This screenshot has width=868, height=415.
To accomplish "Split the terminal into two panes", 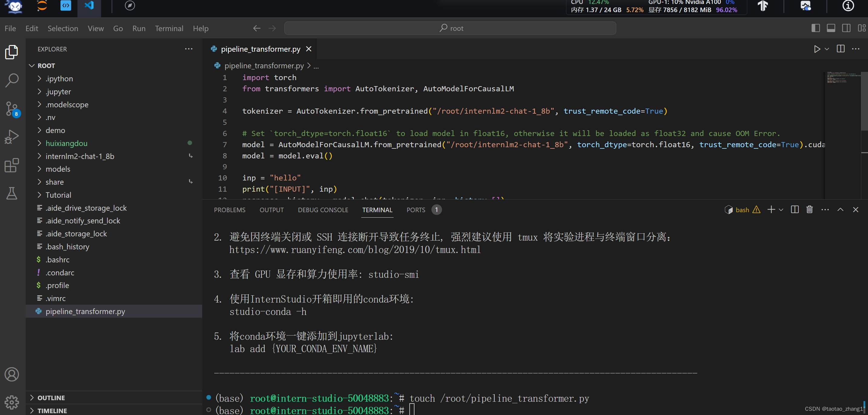I will tap(794, 209).
